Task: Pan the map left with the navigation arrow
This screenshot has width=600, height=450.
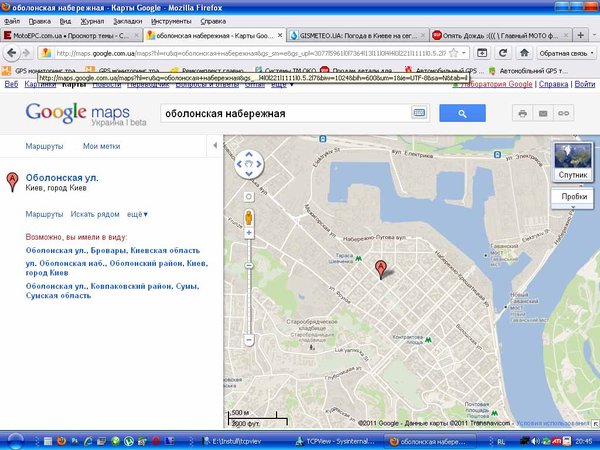Action: pos(239,164)
